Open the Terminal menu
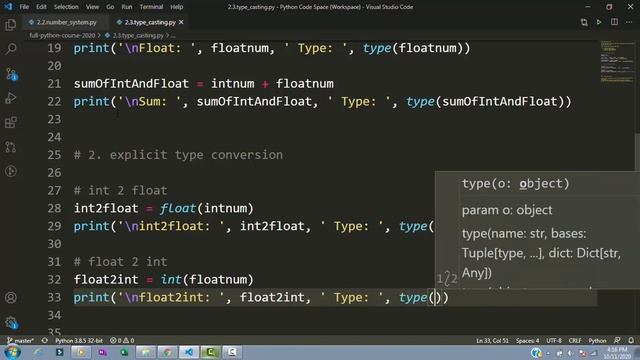640x360 pixels. (151, 7)
